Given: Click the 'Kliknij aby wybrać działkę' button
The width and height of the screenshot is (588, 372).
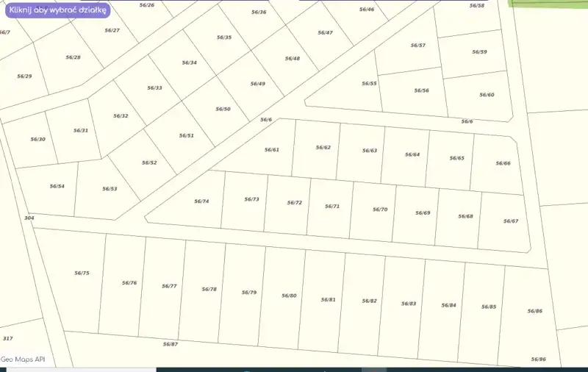Looking at the screenshot, I should [x=58, y=10].
